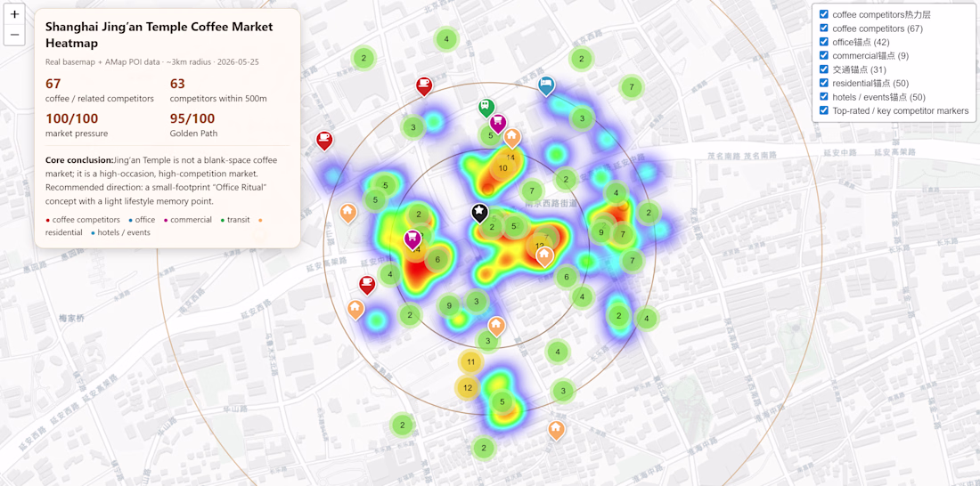Toggle residential锚点 (50) layer

824,83
